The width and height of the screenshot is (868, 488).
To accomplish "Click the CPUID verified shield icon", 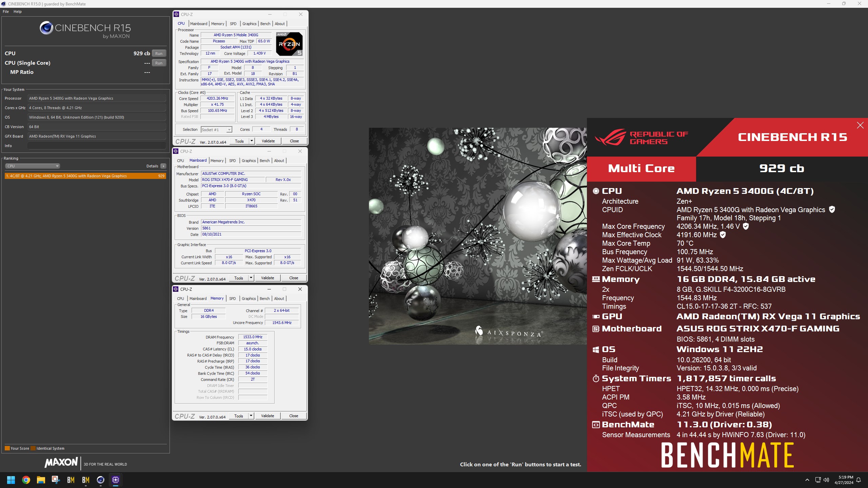I will (832, 209).
